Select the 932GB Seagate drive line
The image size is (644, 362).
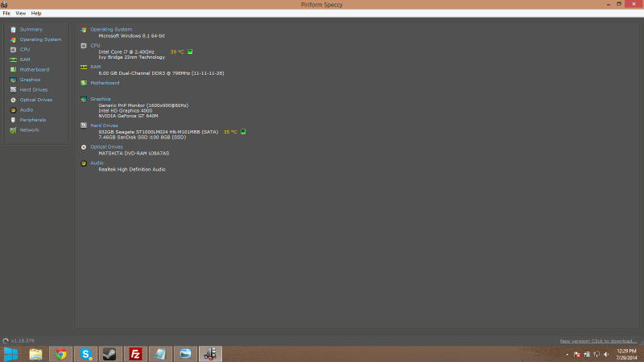[x=158, y=132]
